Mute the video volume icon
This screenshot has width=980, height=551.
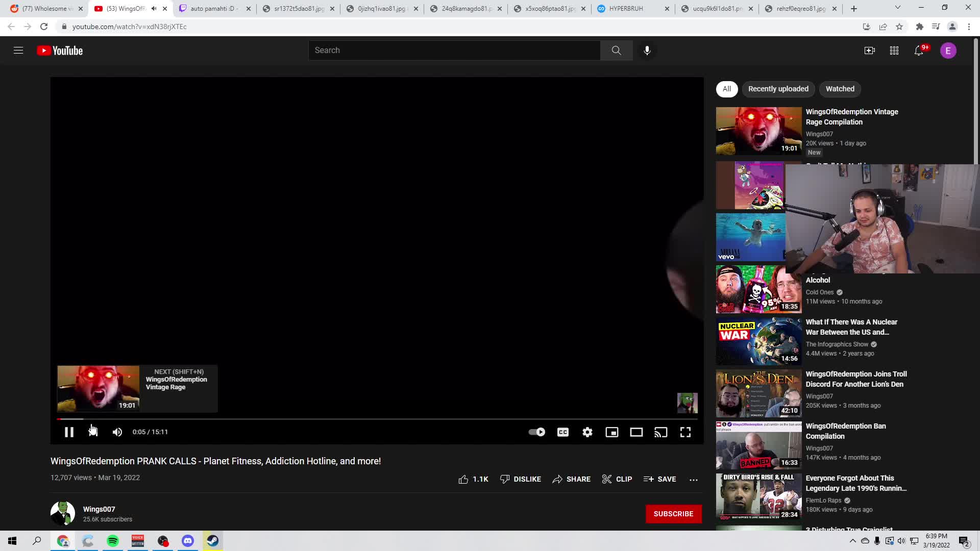click(x=117, y=432)
